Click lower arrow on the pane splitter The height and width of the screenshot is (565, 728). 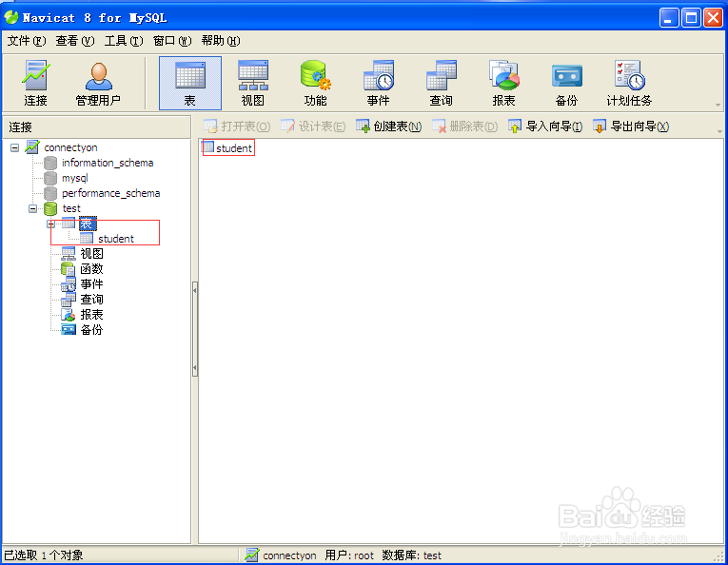coord(195,367)
